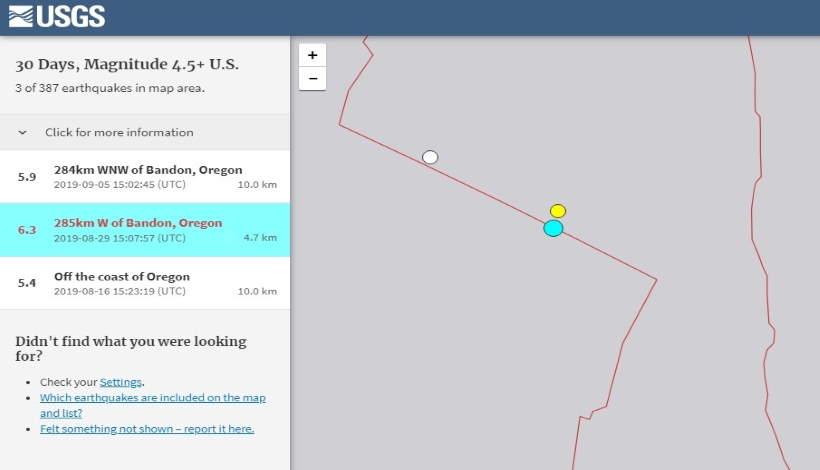Zoom in on the map with plus button

[313, 55]
